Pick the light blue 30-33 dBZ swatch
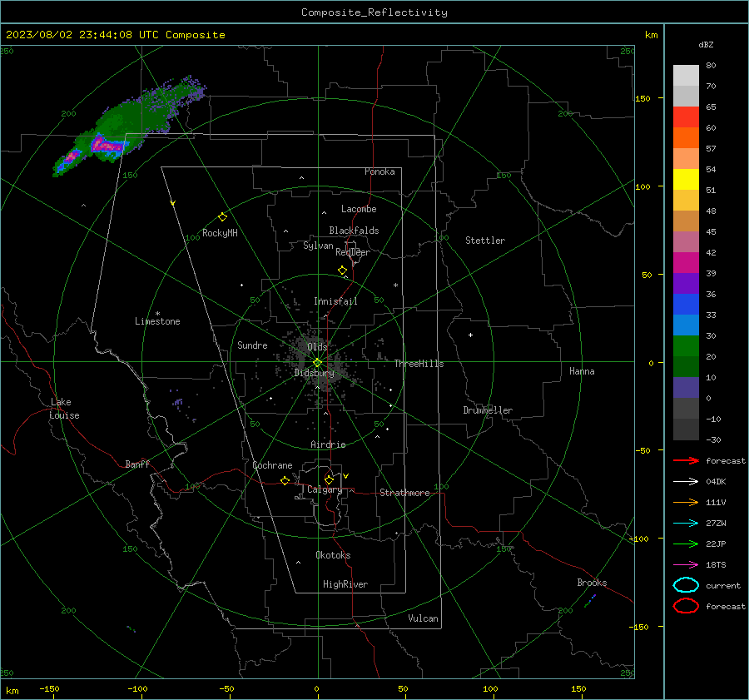The image size is (749, 700). click(686, 325)
